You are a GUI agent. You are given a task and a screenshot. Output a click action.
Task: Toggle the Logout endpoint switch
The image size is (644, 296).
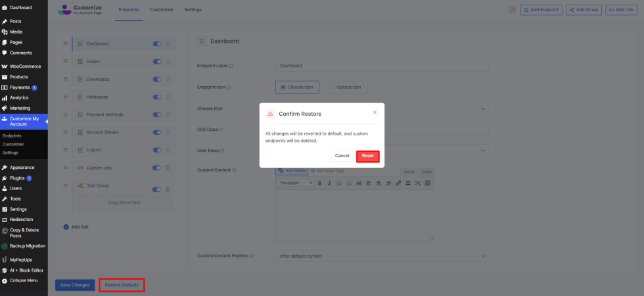(x=157, y=150)
